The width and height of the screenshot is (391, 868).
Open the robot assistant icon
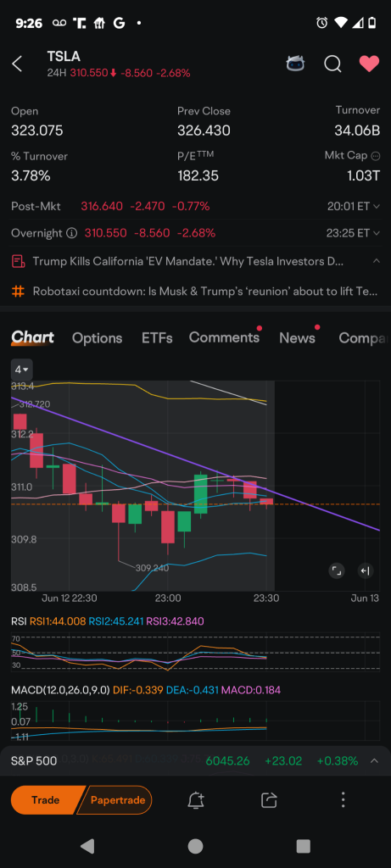(x=295, y=64)
